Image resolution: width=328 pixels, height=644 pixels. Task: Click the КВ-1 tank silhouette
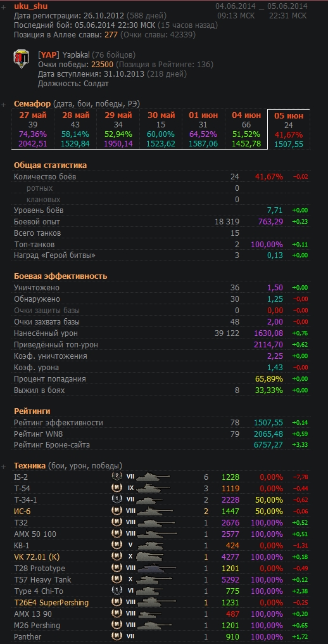tap(149, 546)
